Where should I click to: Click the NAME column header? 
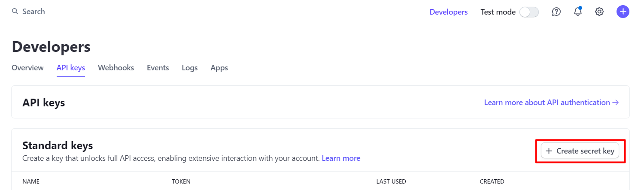(31, 181)
